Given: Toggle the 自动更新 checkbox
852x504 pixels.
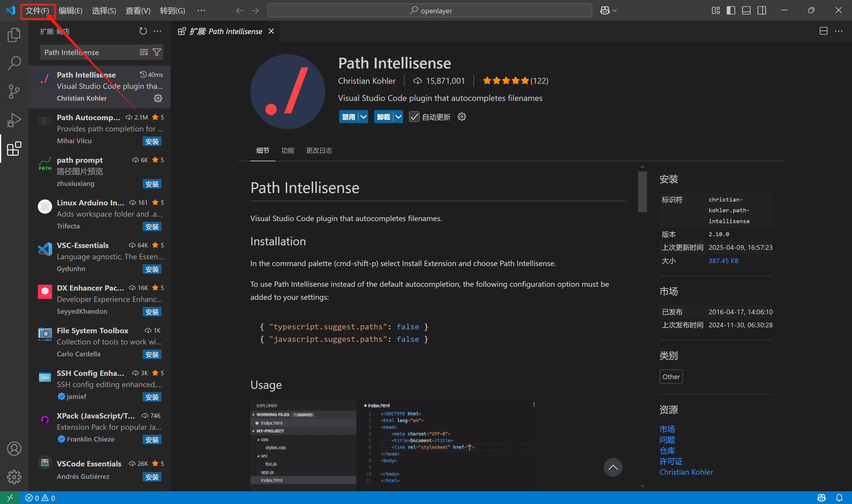Looking at the screenshot, I should pyautogui.click(x=414, y=117).
